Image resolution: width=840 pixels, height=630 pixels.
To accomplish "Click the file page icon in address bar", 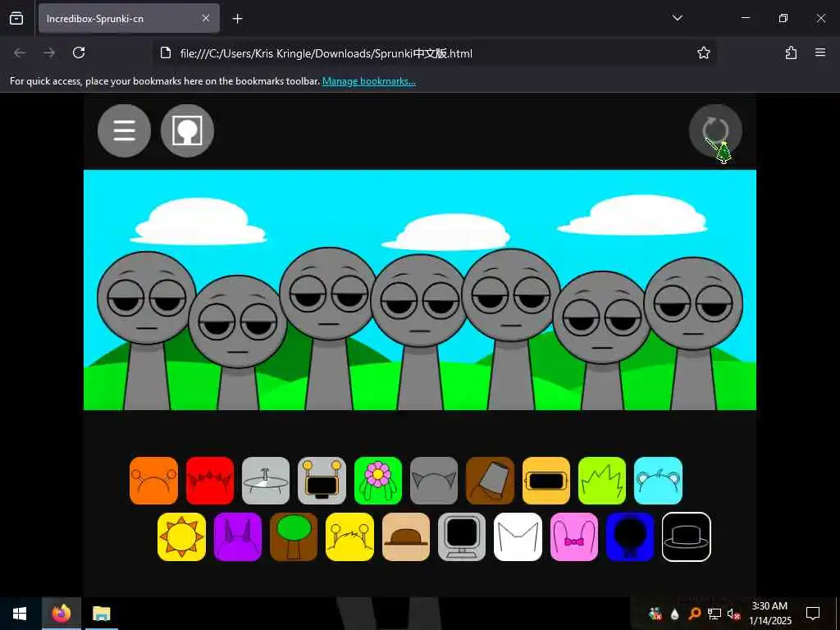I will (x=166, y=52).
